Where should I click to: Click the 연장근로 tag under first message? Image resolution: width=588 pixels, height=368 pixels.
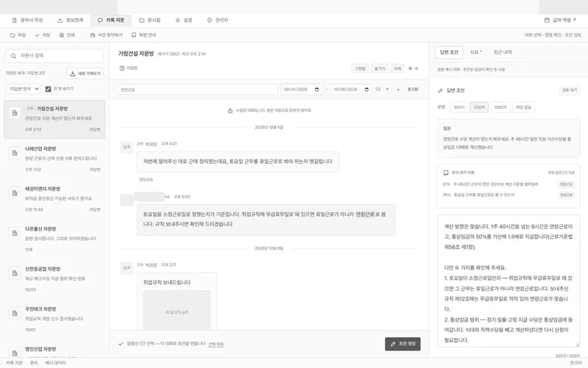pyautogui.click(x=146, y=180)
